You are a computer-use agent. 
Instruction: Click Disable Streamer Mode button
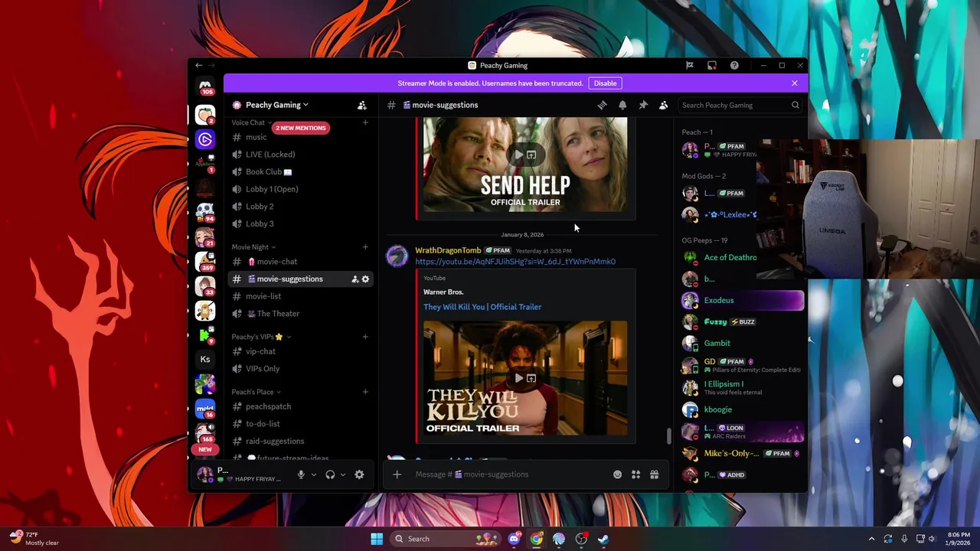(x=605, y=83)
